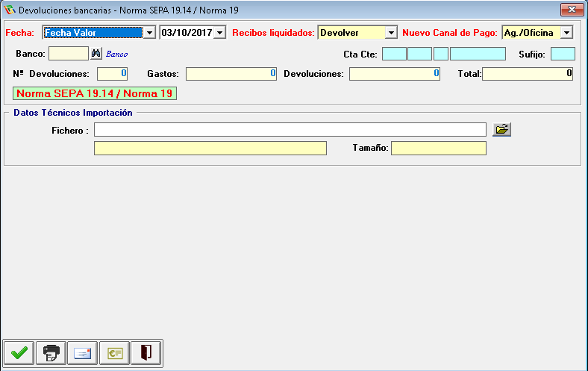Click the binoculars bank search icon
Viewport: 588px width, 371px height.
96,53
